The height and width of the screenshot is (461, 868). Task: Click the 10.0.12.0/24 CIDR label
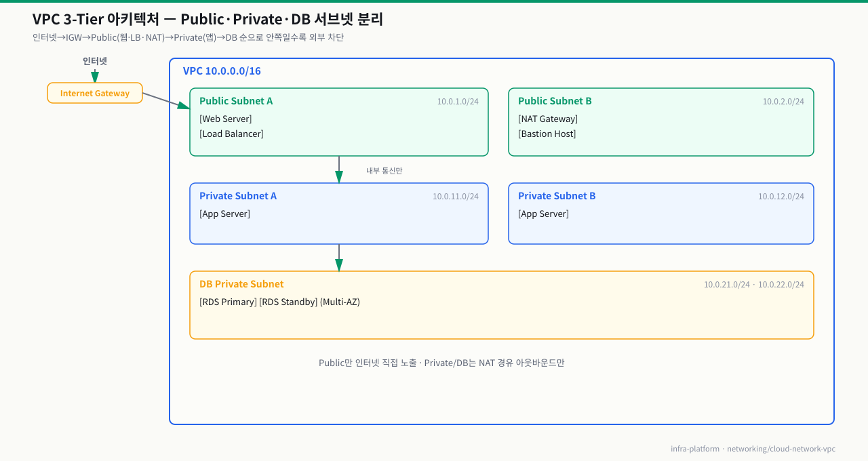(x=781, y=197)
